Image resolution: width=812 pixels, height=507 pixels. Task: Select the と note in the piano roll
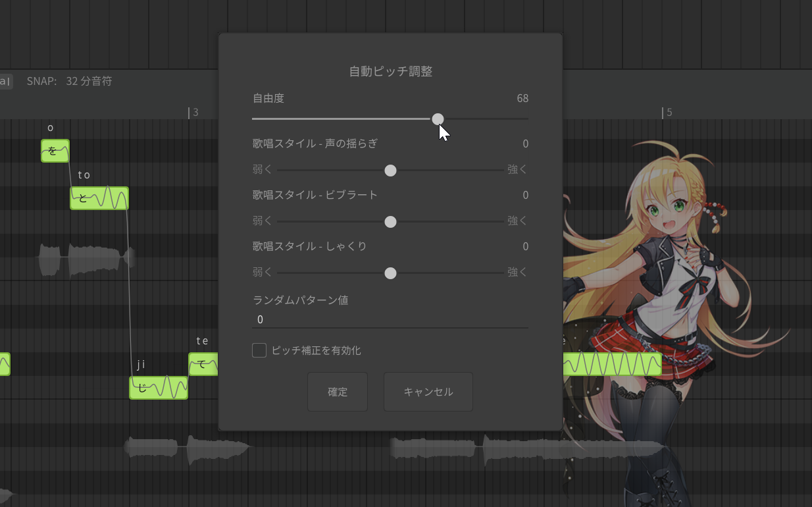(x=99, y=198)
